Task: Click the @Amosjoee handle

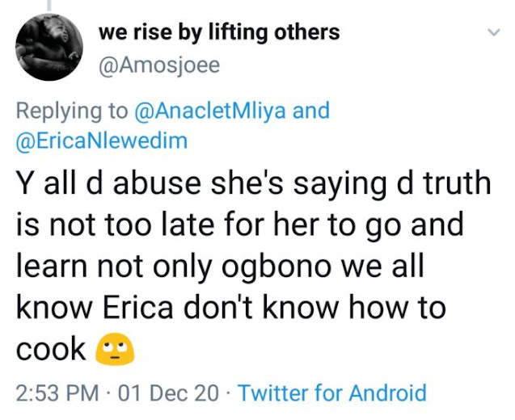Action: [158, 65]
